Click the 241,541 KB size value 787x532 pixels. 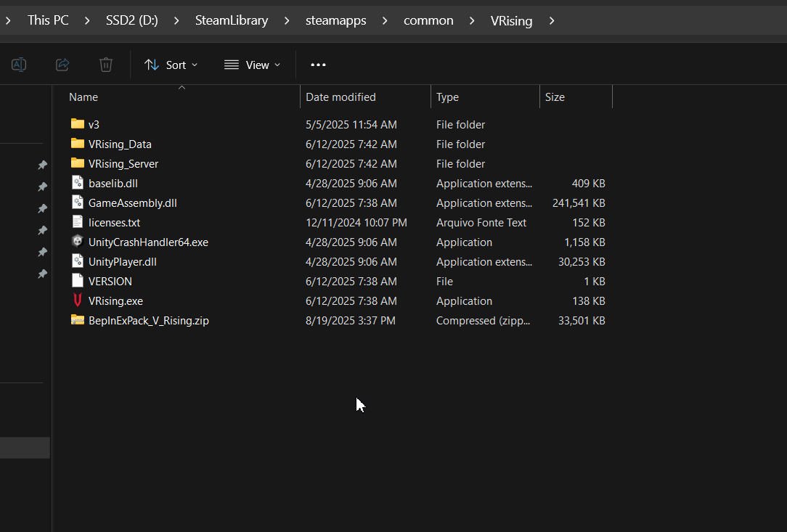[x=579, y=202]
